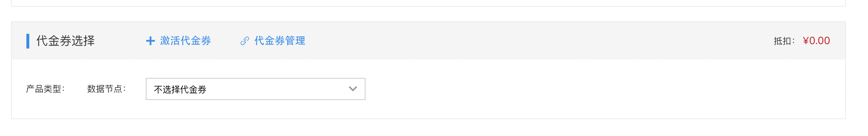Click the blue plus icon
Screen dimensions: 868x136
coord(150,41)
